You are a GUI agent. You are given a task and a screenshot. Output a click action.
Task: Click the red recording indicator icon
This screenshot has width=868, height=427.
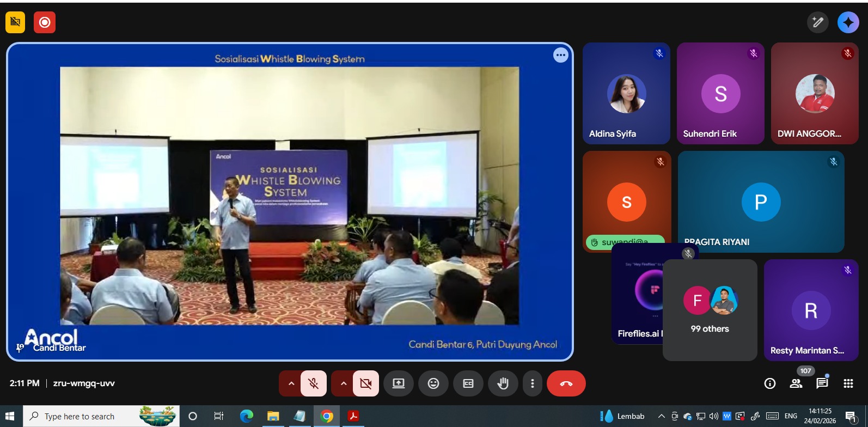(45, 22)
